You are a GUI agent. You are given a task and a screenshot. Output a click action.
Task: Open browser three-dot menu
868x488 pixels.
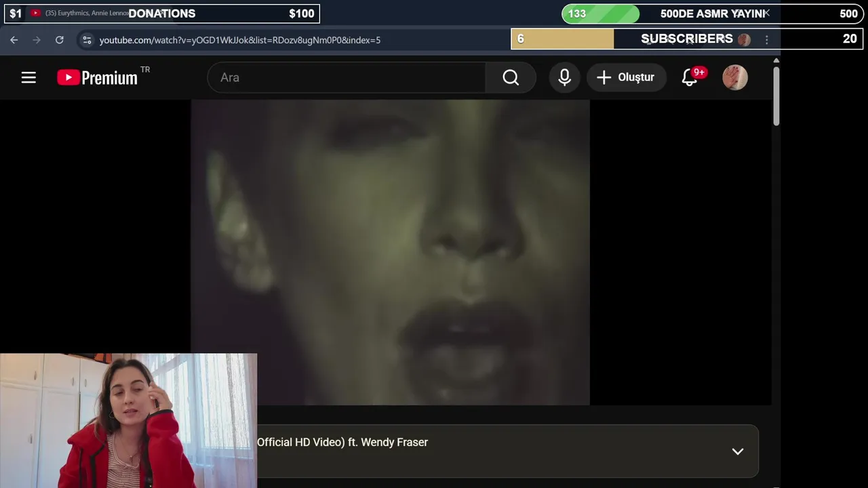767,40
